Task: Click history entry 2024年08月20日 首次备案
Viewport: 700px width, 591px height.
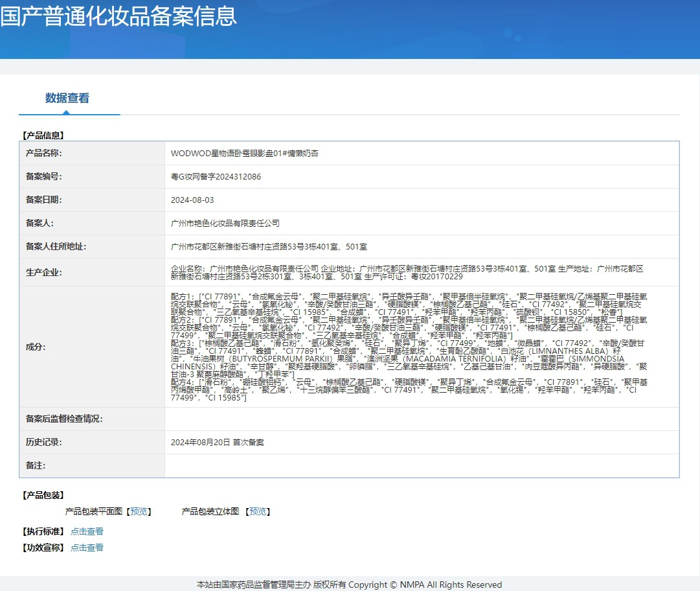Action: pos(218,442)
